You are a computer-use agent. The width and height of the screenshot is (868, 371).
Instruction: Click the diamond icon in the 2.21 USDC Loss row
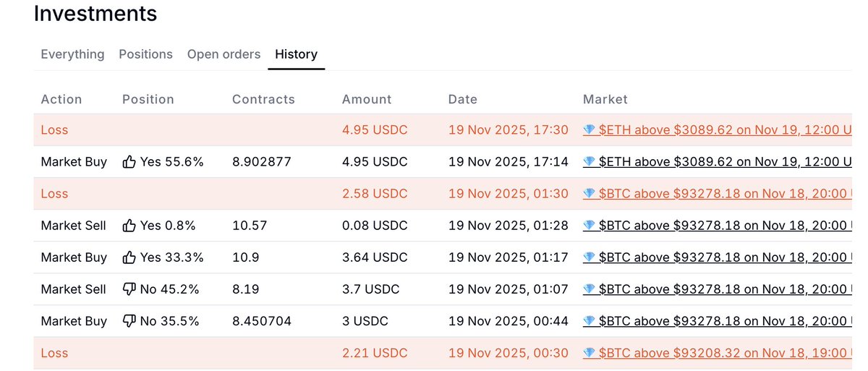pos(589,353)
